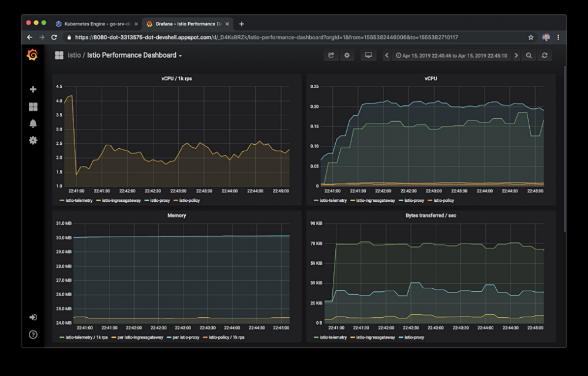Open dashboard settings gear in top bar
Image resolution: width=588 pixels, height=376 pixels.
coord(347,55)
